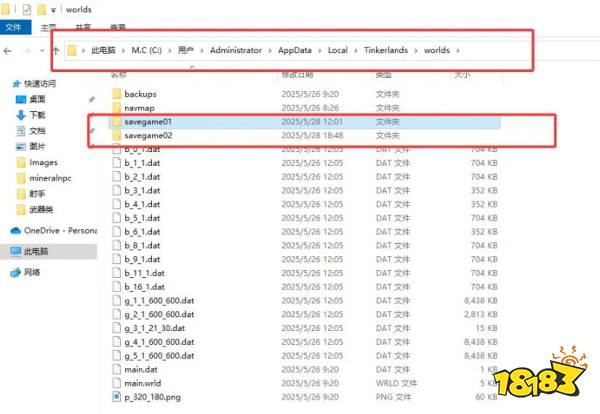Viewport: 600px width, 414px height.
Task: Select b_8_1.dat file icon
Action: pos(117,245)
